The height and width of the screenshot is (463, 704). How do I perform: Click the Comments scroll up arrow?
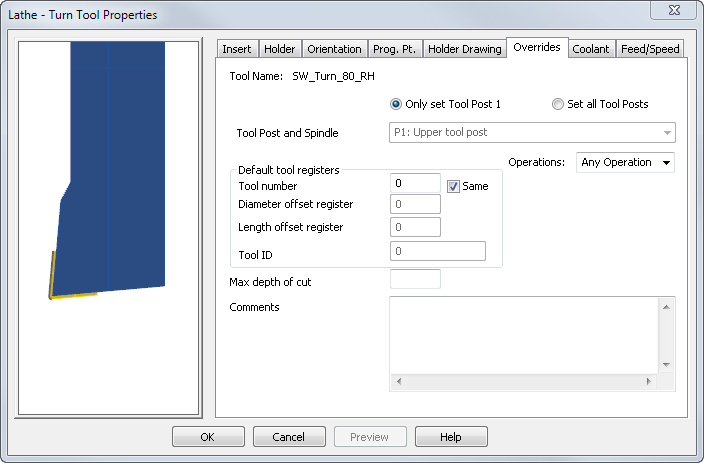click(666, 307)
